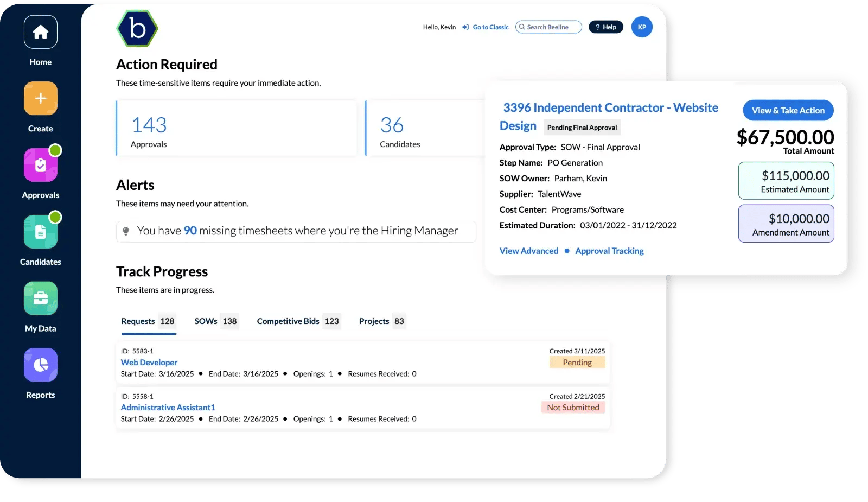
Task: Click the Help button
Action: coord(606,27)
